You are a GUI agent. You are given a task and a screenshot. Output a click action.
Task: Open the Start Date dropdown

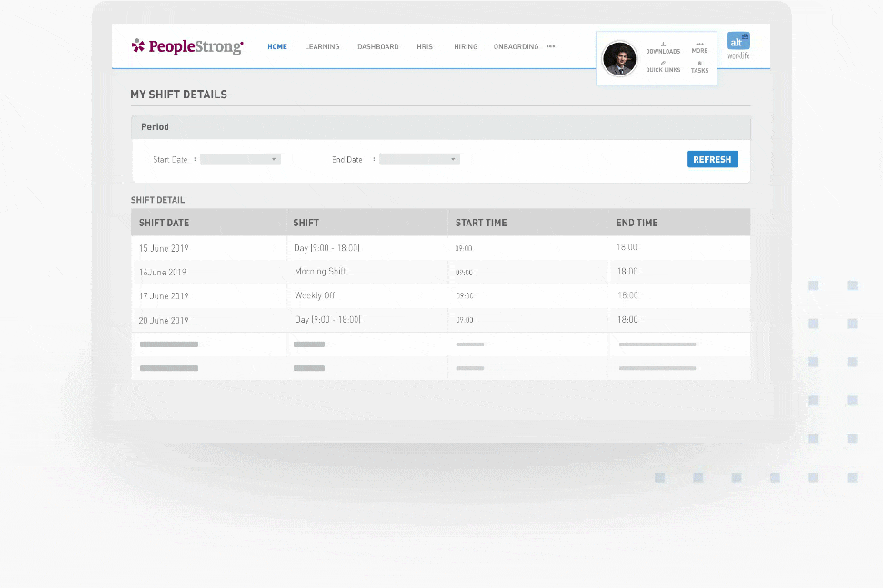coord(240,159)
